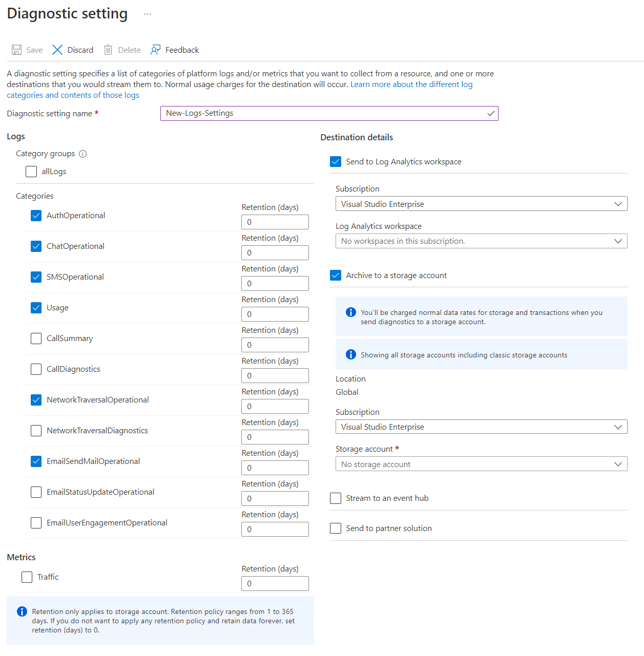Open Log Analytics Subscription dropdown
This screenshot has width=644, height=656.
[481, 204]
